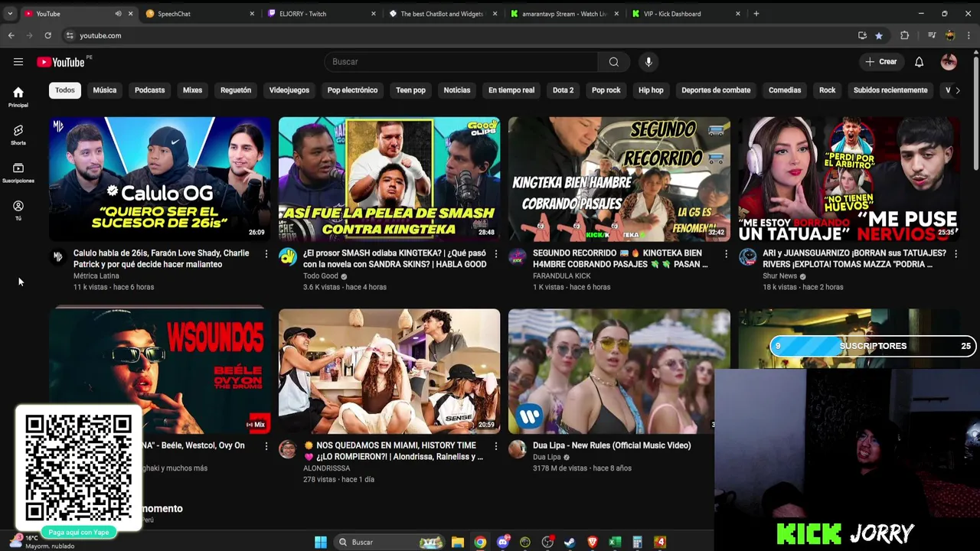Screen dimensions: 980x551
Task: Reload the page
Action: [47, 35]
